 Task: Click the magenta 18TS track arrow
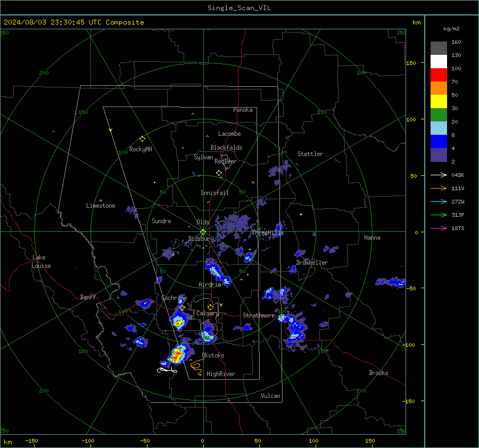[439, 228]
